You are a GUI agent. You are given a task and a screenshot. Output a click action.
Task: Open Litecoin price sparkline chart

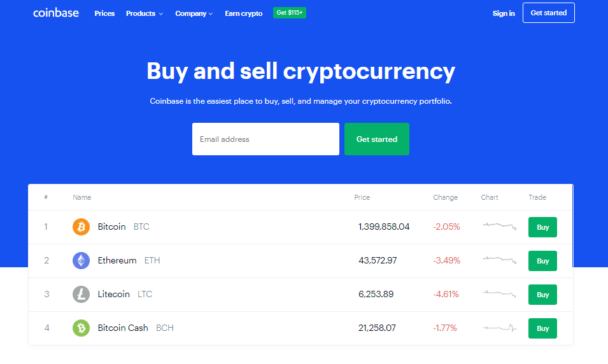click(x=499, y=293)
